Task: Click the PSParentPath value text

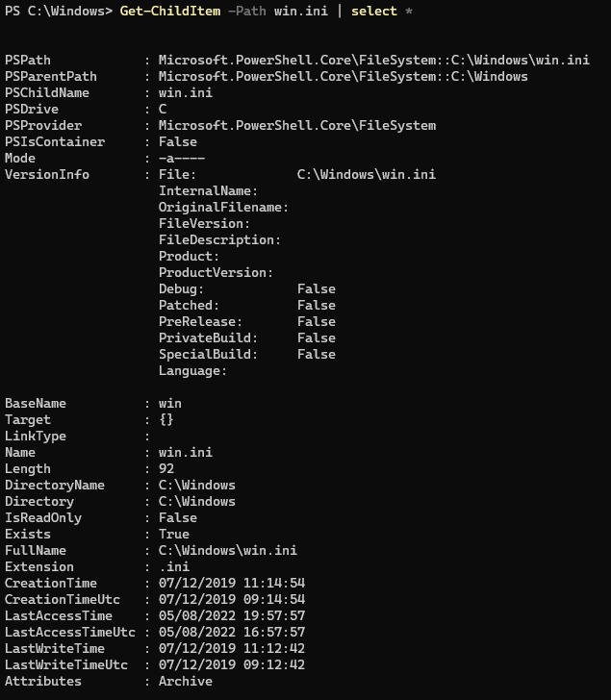Action: 343,77
